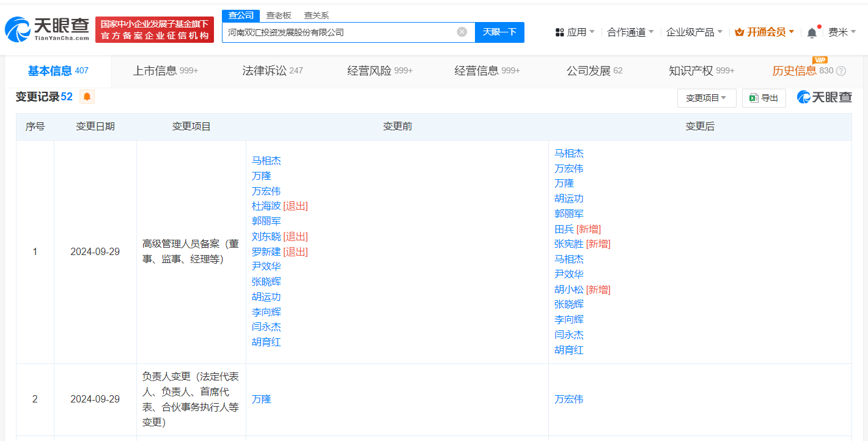Click the 高级管理人员备案 change item text
This screenshot has height=441, width=868.
191,251
